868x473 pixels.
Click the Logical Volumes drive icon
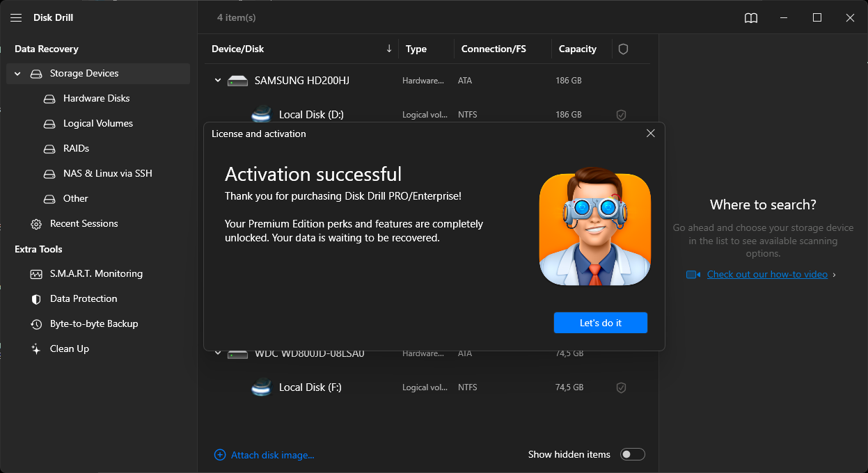49,124
